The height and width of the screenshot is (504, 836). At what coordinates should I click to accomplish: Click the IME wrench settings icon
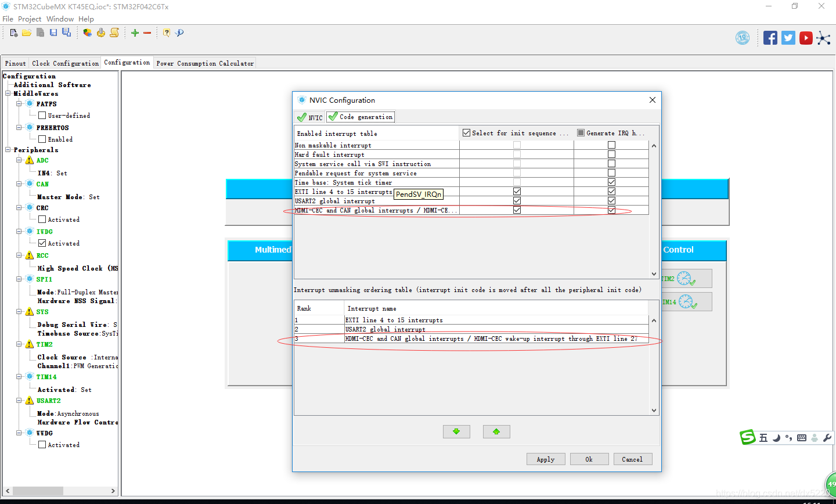827,438
